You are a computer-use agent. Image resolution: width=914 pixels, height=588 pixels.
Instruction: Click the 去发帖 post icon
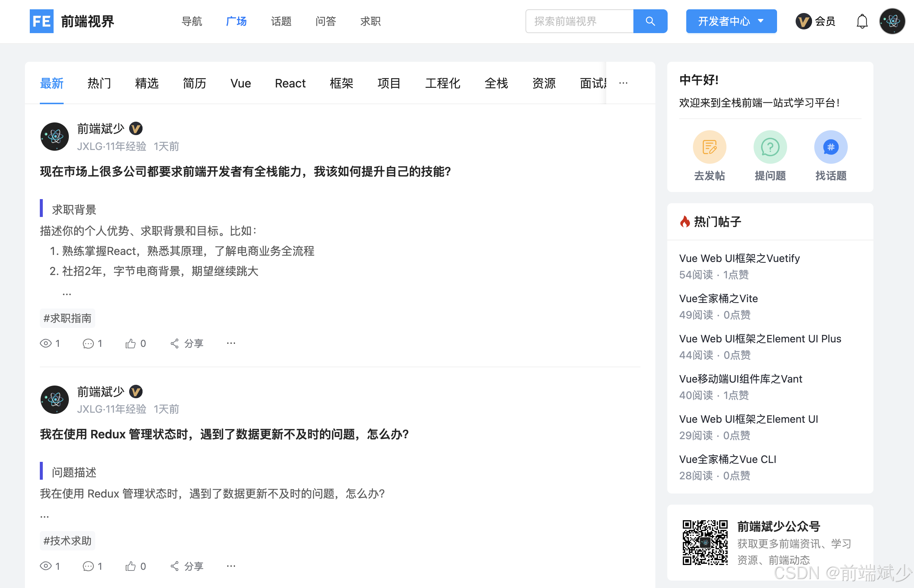pyautogui.click(x=709, y=147)
